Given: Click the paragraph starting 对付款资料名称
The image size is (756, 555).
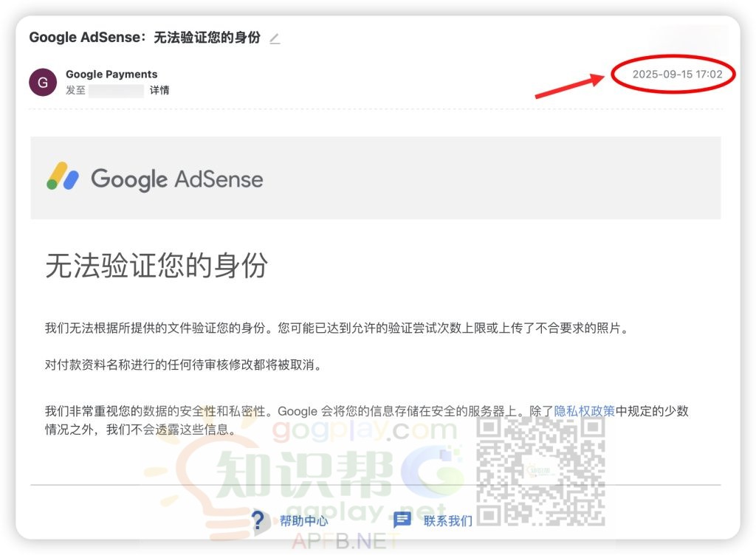Looking at the screenshot, I should tap(183, 365).
